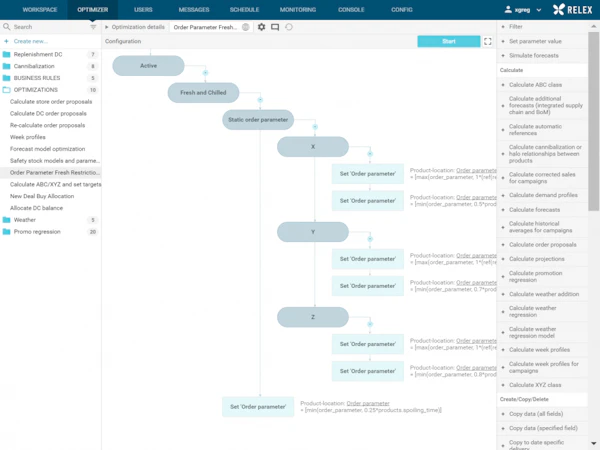Open Safety stock models and parameters
Image resolution: width=600 pixels, height=450 pixels.
(x=55, y=161)
